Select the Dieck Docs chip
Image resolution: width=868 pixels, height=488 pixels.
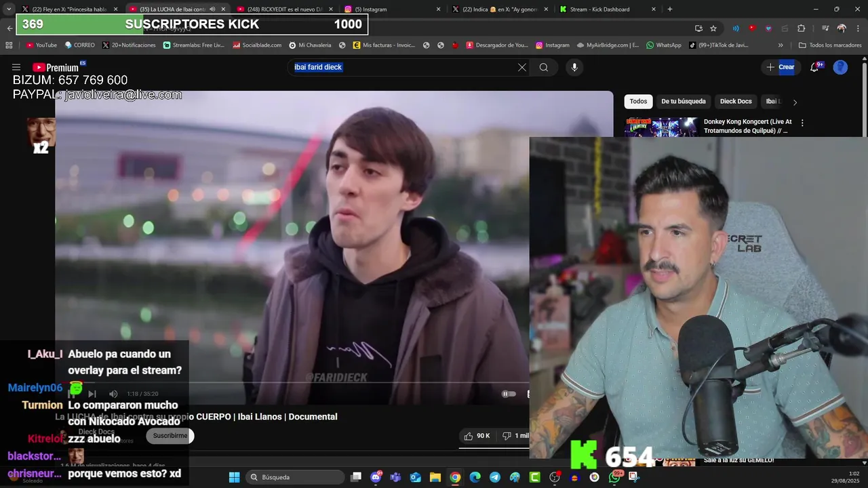pyautogui.click(x=736, y=102)
